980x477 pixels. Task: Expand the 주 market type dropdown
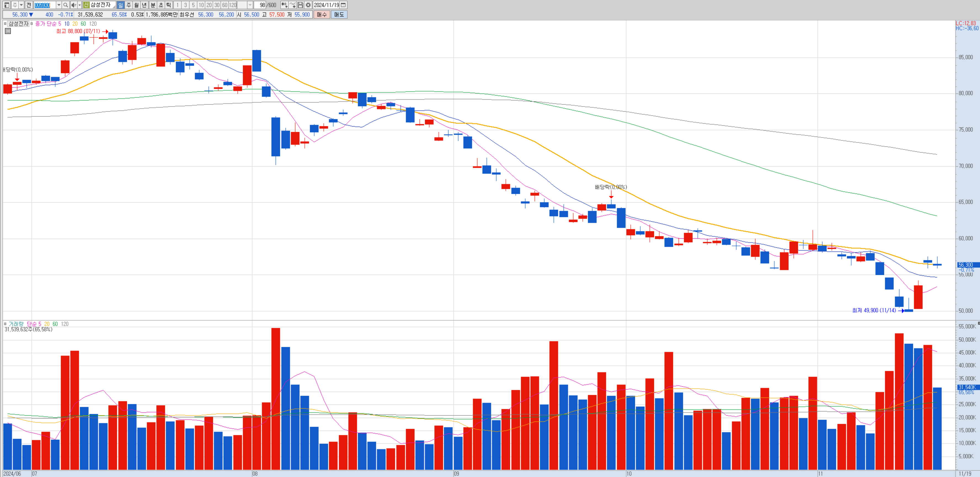[21, 5]
